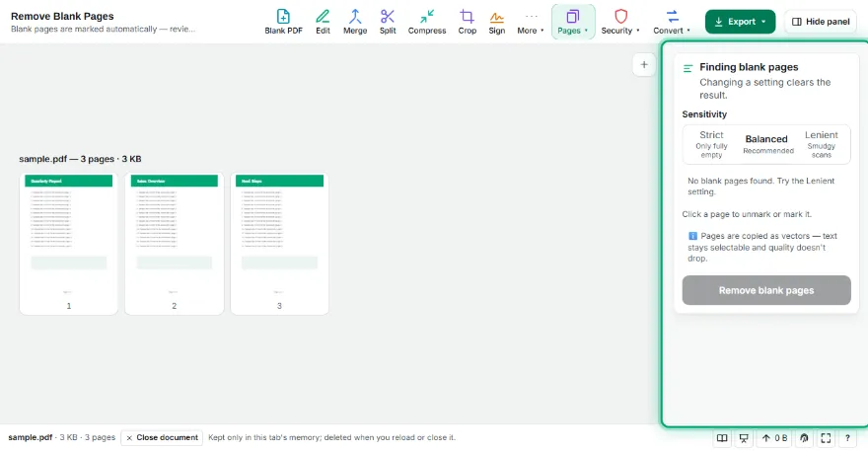Click the 'No blank pages found' message

(761, 187)
